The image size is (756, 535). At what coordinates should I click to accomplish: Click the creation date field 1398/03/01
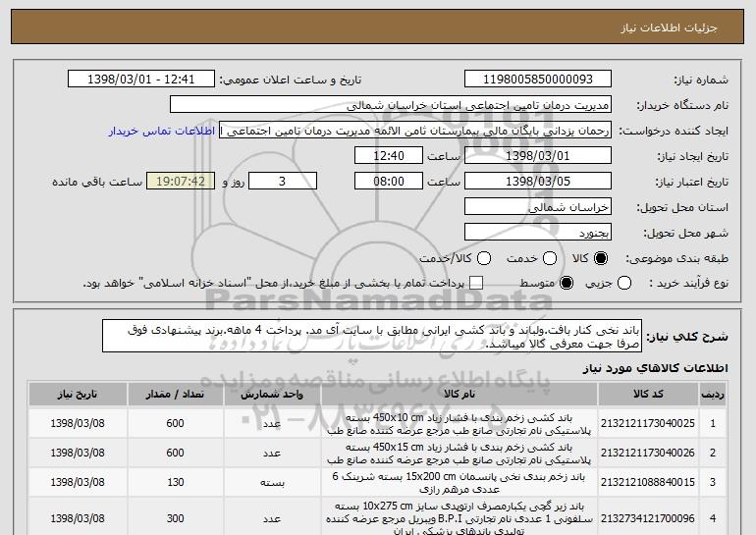538,156
